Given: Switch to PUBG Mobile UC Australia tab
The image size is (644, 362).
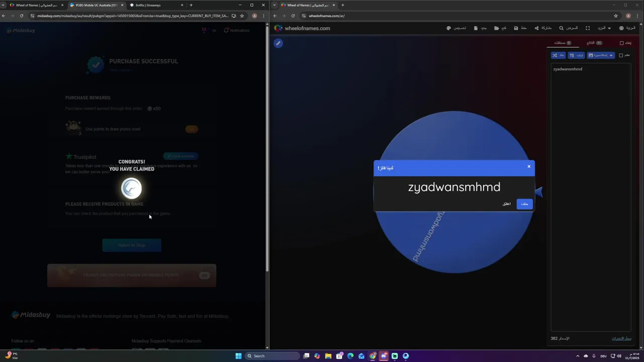Looking at the screenshot, I should coord(96,5).
